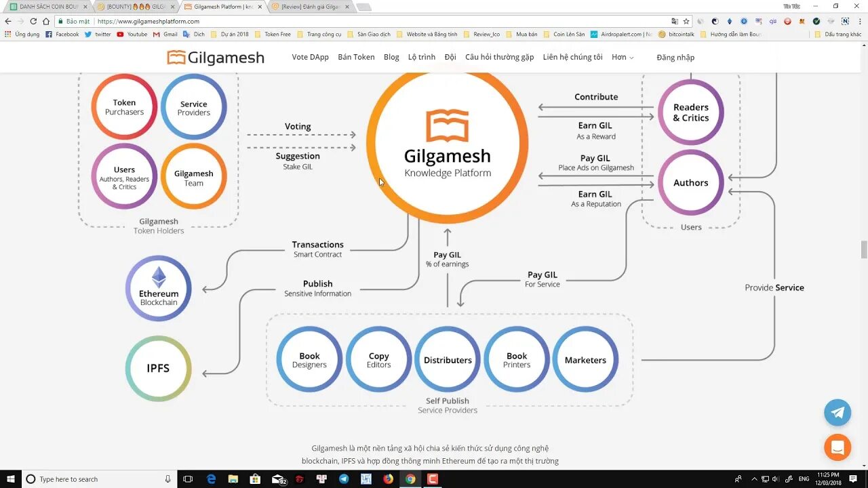Image resolution: width=868 pixels, height=488 pixels.
Task: Click the Ethereum Blockchain circle in diagram
Action: pos(159,288)
